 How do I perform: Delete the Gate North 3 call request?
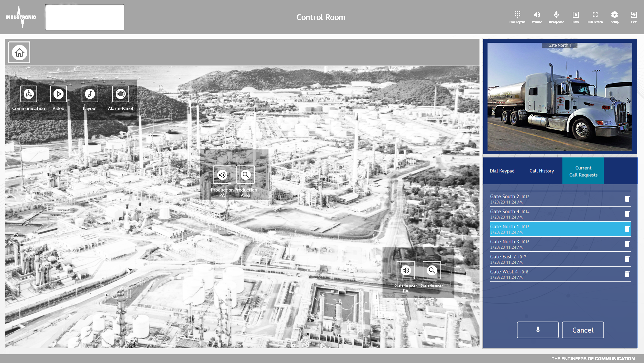click(627, 244)
